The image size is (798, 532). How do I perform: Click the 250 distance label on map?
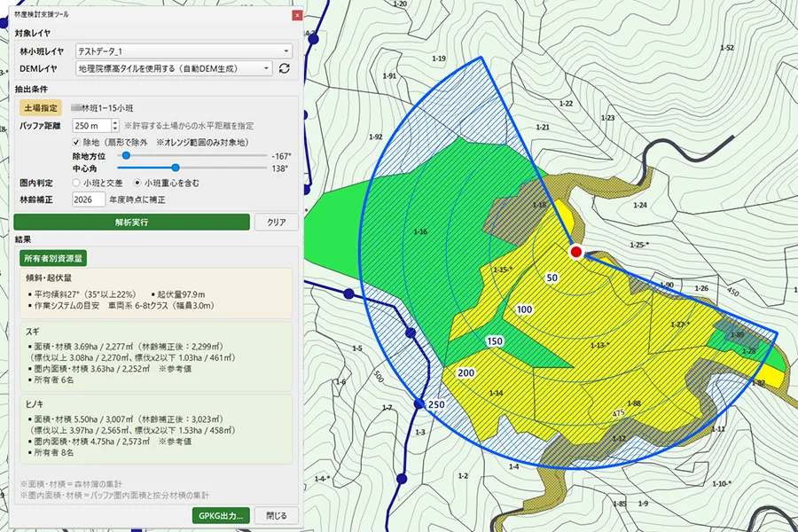tap(436, 404)
